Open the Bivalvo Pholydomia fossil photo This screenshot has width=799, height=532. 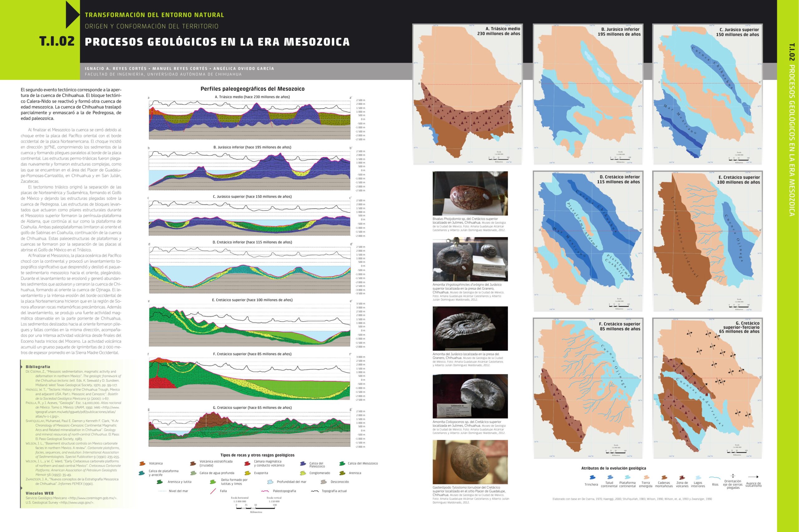(470, 193)
